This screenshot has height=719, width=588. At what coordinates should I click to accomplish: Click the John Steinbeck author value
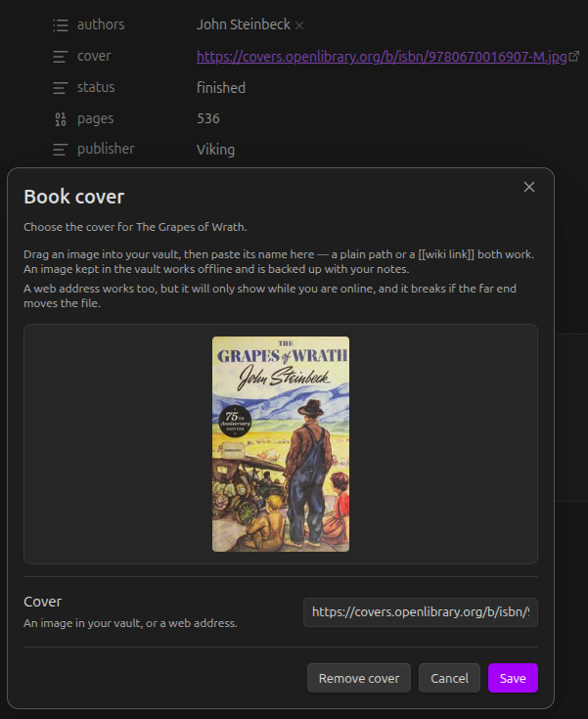243,24
